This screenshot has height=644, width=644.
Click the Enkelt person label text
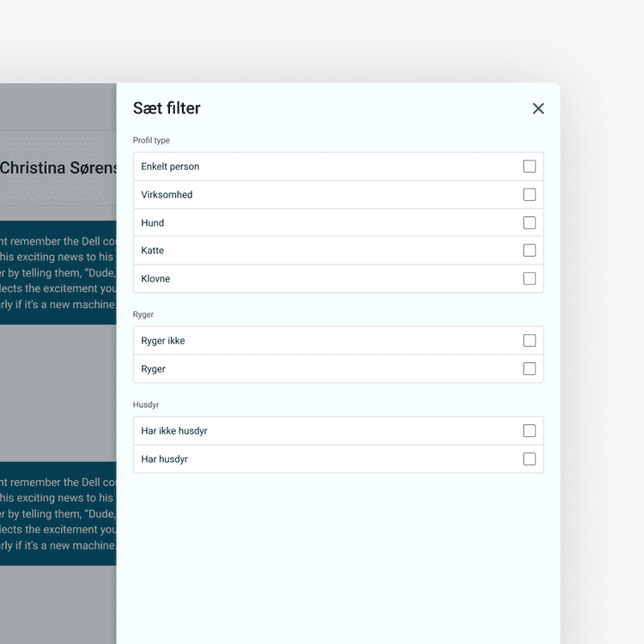tap(170, 167)
